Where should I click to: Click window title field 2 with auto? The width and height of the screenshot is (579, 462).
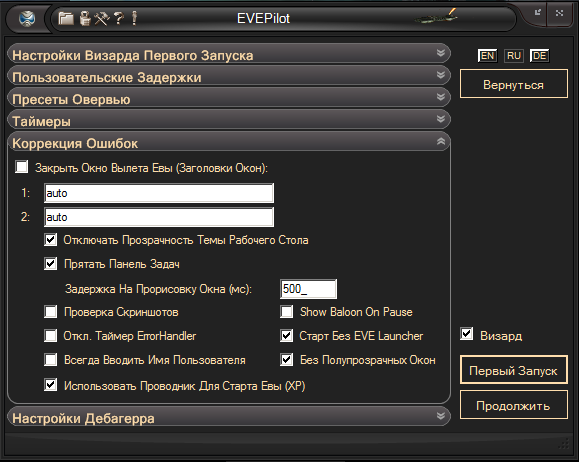click(159, 217)
